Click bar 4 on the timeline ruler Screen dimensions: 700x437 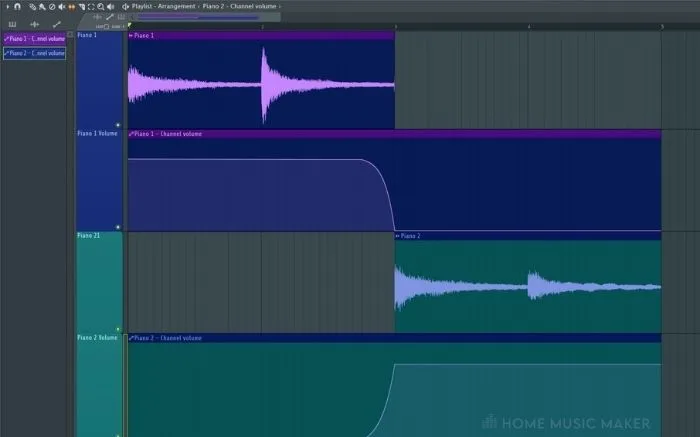click(x=529, y=27)
